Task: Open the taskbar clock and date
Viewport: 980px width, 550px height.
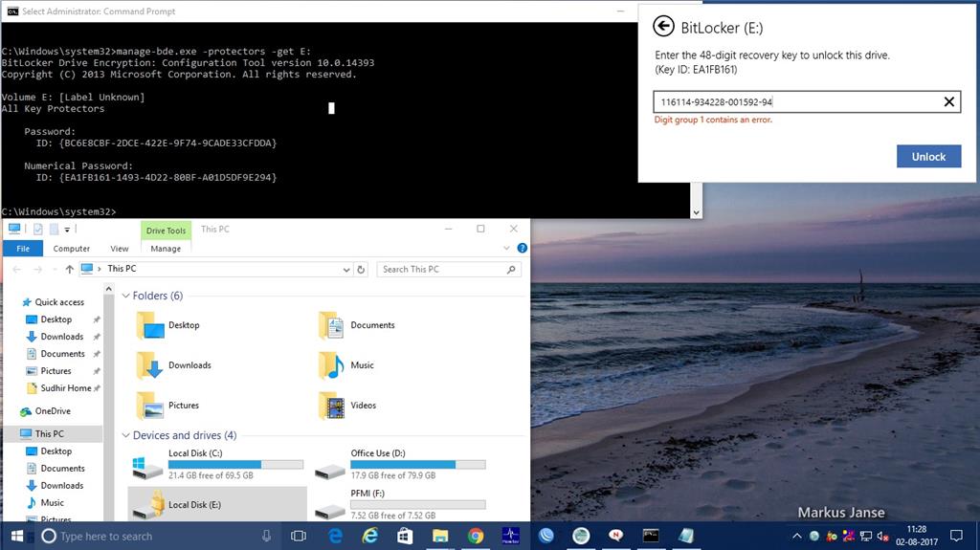Action: [x=917, y=536]
